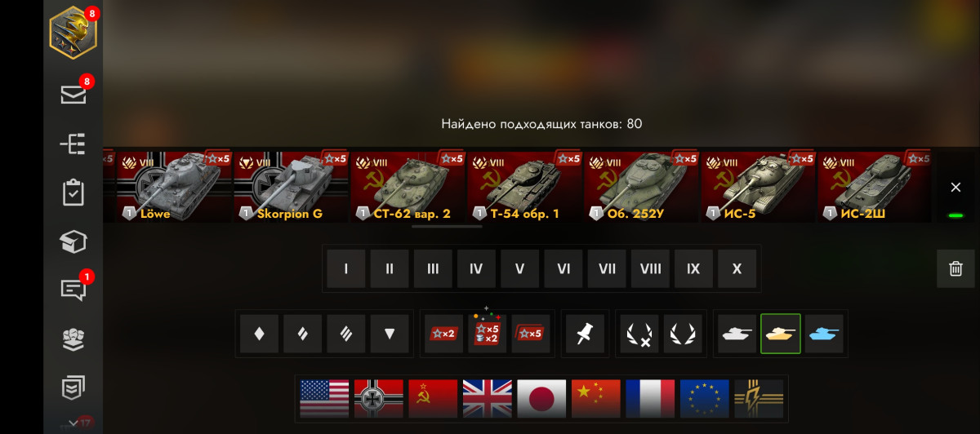The width and height of the screenshot is (980, 434).
Task: Toggle the x5 XP bonus filter
Action: [x=531, y=333]
